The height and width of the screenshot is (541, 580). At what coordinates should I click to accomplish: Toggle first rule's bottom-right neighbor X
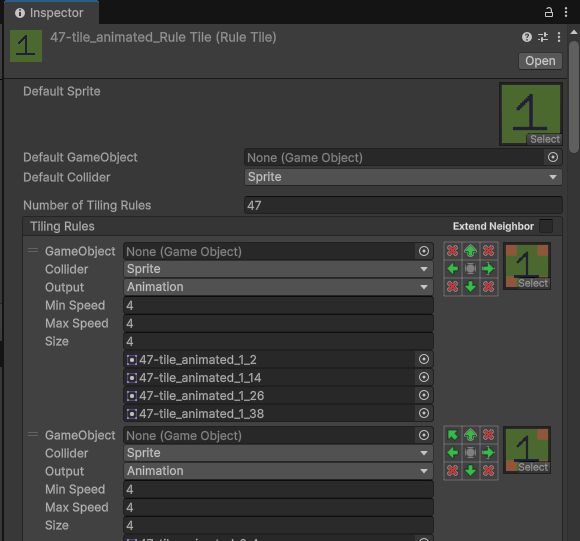[x=489, y=287]
